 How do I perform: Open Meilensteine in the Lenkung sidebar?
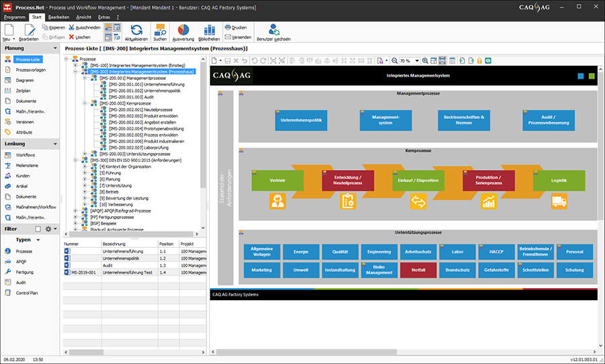point(27,165)
